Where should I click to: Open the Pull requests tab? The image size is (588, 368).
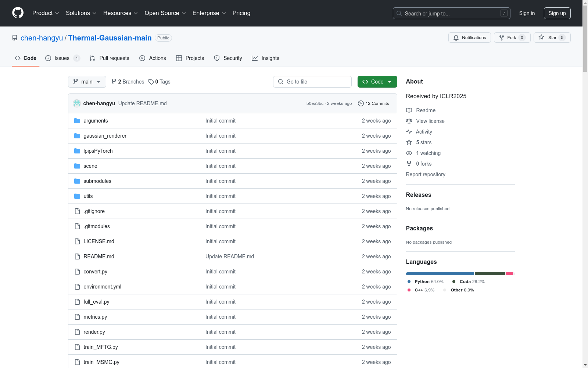pos(110,58)
